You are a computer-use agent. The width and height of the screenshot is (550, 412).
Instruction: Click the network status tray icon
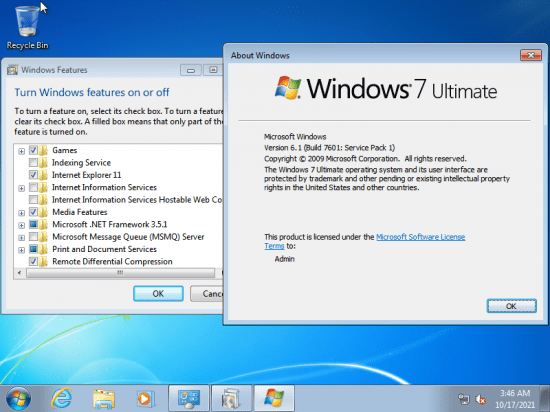(464, 399)
